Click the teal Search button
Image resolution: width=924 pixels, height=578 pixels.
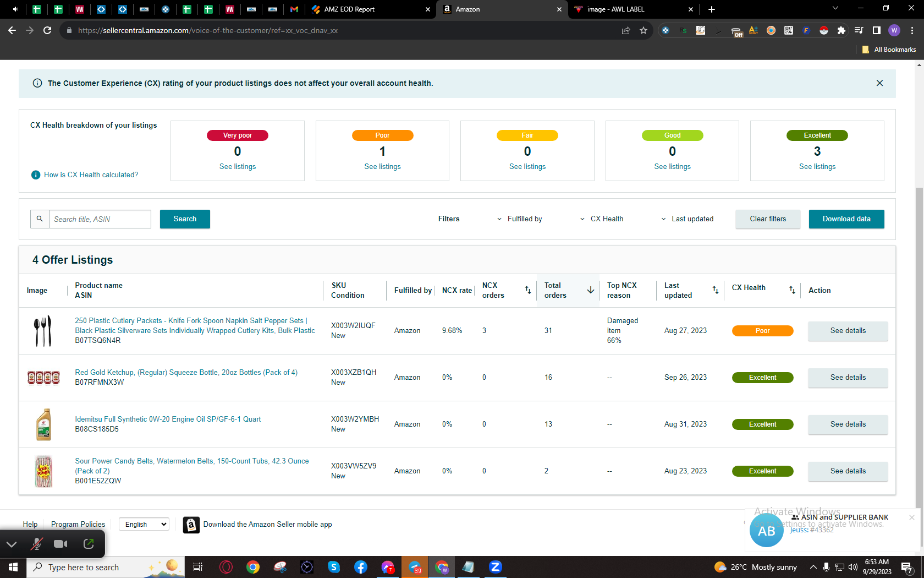pos(185,219)
